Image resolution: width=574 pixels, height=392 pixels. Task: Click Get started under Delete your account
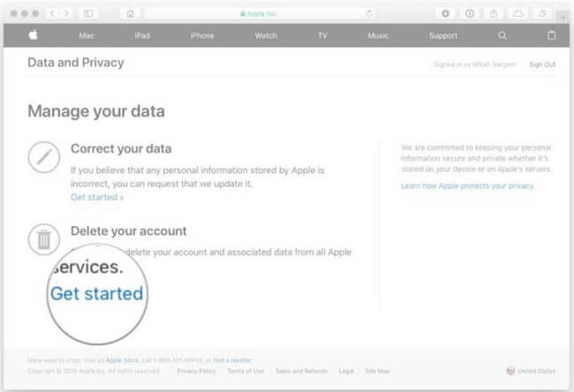pyautogui.click(x=96, y=293)
